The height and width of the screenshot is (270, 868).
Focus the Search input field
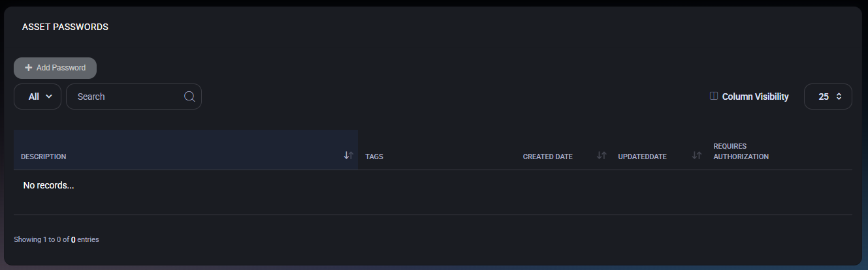point(127,97)
